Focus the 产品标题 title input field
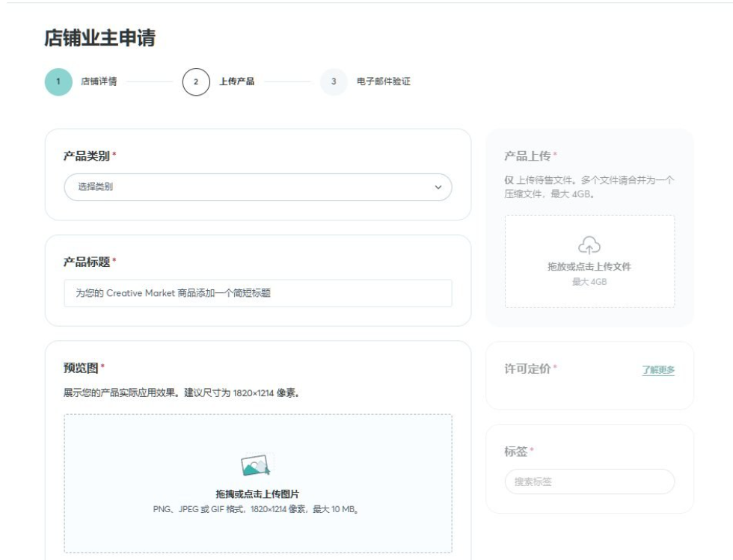This screenshot has width=733, height=560. [257, 293]
